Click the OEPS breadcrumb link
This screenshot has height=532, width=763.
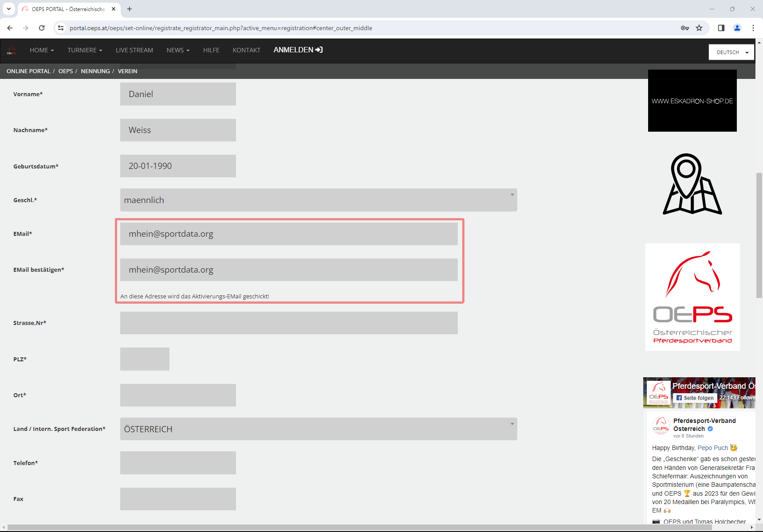pyautogui.click(x=66, y=71)
